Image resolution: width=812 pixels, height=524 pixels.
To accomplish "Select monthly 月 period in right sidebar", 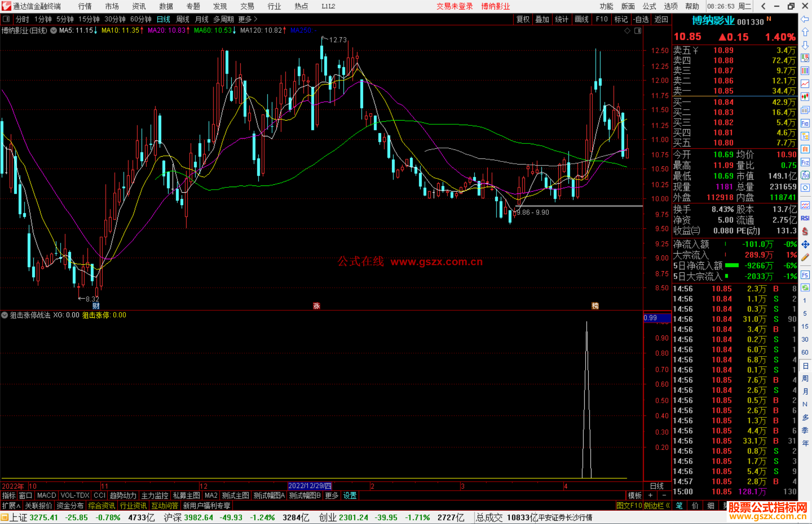I will pos(805,391).
